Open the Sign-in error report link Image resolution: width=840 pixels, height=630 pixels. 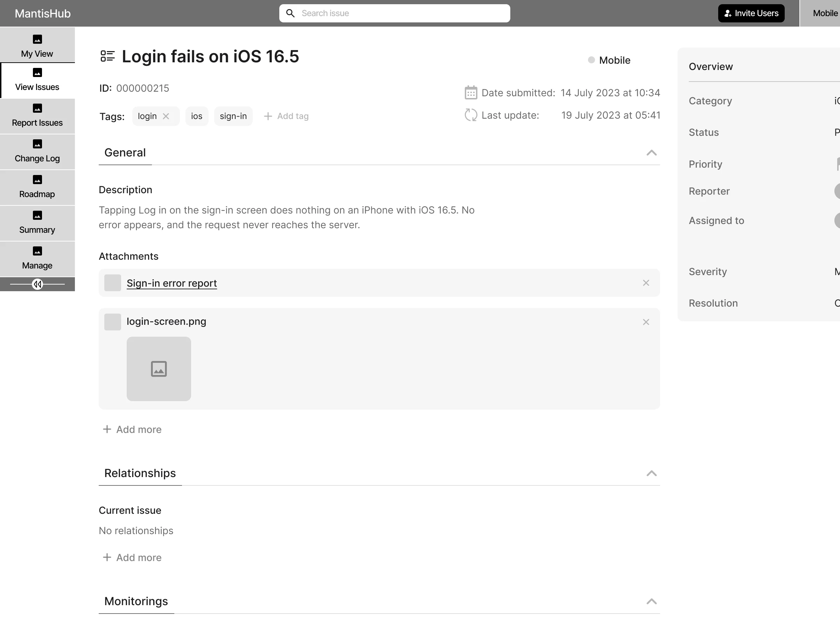[171, 283]
